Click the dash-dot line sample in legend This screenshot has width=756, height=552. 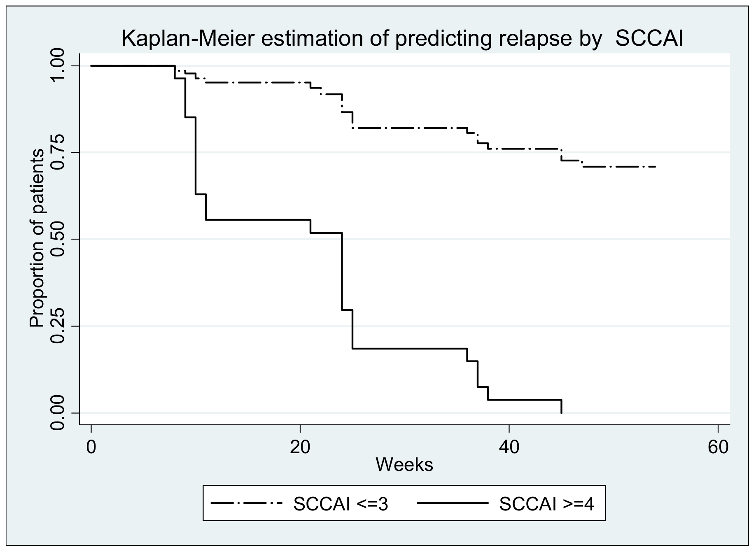[246, 503]
